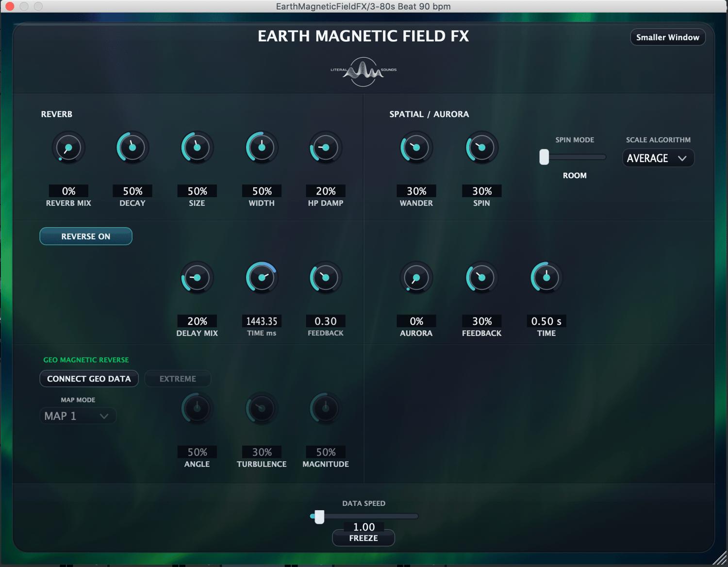Click the ROOM spin mode label
The image size is (728, 567).
point(575,175)
